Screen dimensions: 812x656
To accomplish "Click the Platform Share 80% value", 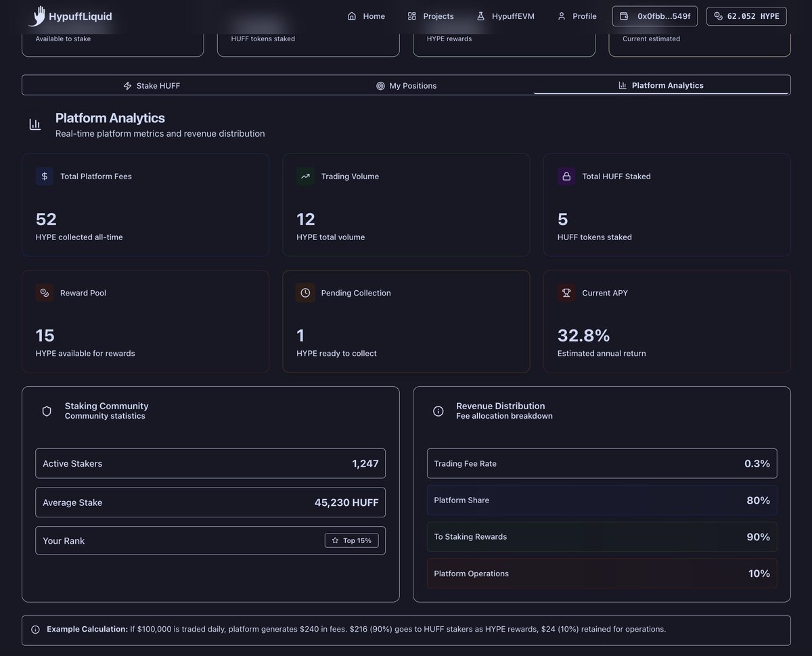I will pos(758,500).
